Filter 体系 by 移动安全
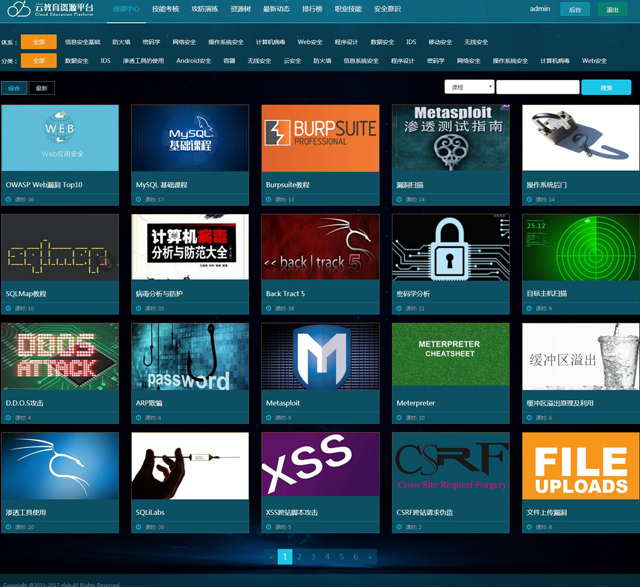 coord(440,42)
